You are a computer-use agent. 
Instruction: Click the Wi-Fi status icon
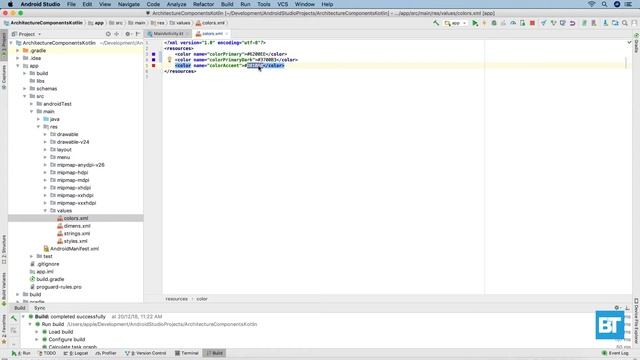pyautogui.click(x=591, y=4)
